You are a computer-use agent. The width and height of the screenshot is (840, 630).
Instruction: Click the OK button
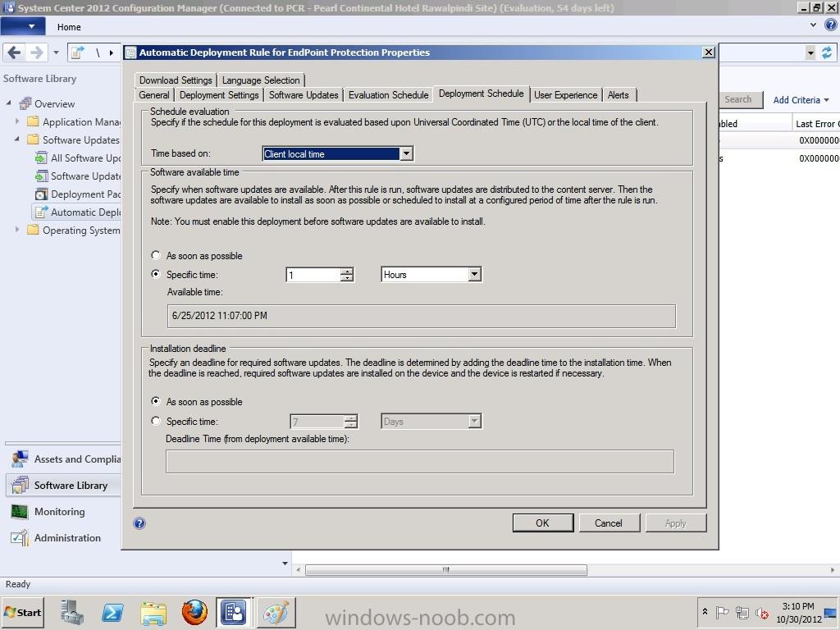click(543, 523)
